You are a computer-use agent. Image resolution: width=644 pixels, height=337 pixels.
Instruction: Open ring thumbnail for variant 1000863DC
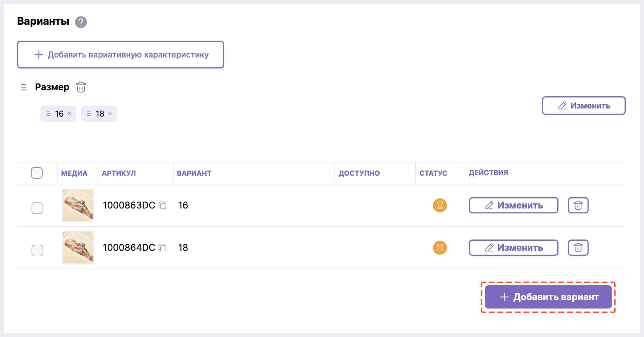coord(78,205)
